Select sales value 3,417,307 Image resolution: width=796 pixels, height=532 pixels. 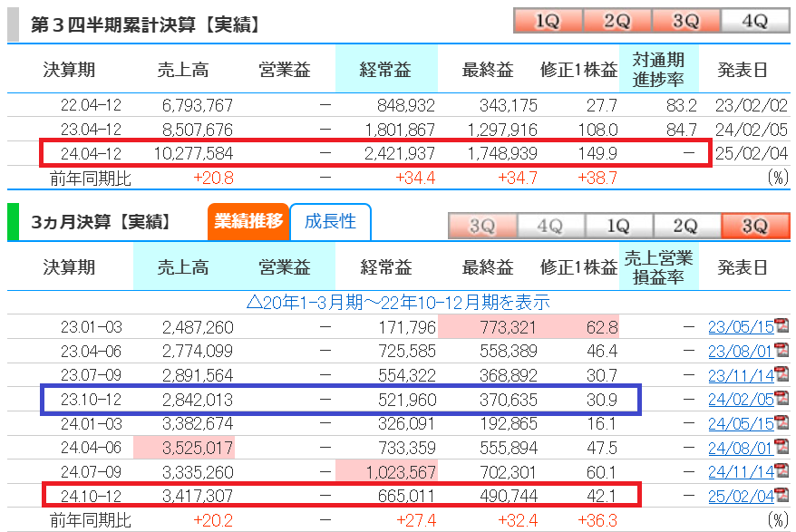click(x=198, y=496)
